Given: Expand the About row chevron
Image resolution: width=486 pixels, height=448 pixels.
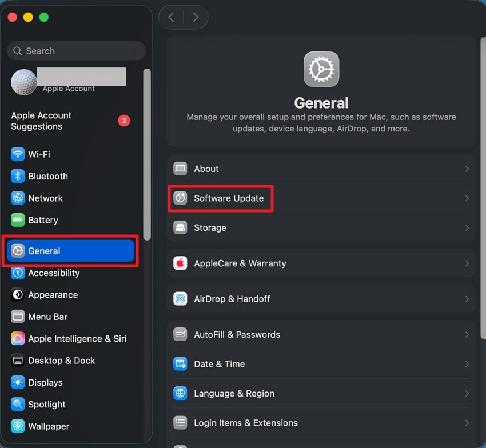Looking at the screenshot, I should tap(468, 169).
